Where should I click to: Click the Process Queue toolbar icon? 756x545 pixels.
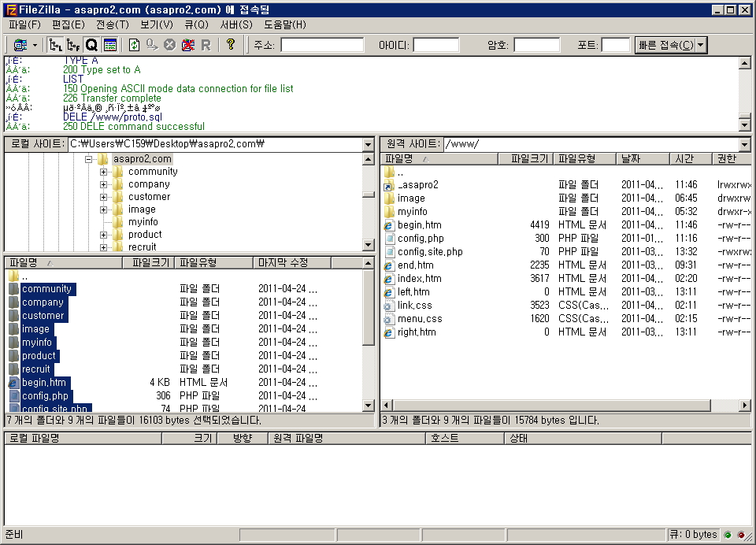pos(152,45)
